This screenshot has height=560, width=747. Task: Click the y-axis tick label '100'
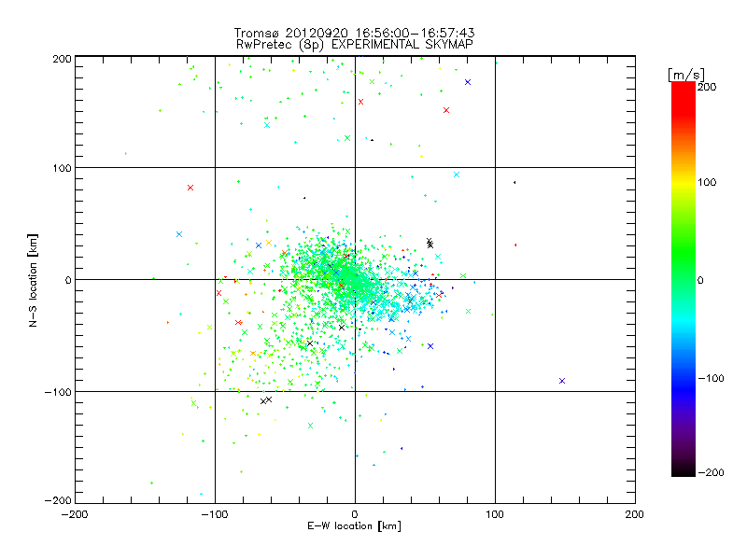click(62, 168)
